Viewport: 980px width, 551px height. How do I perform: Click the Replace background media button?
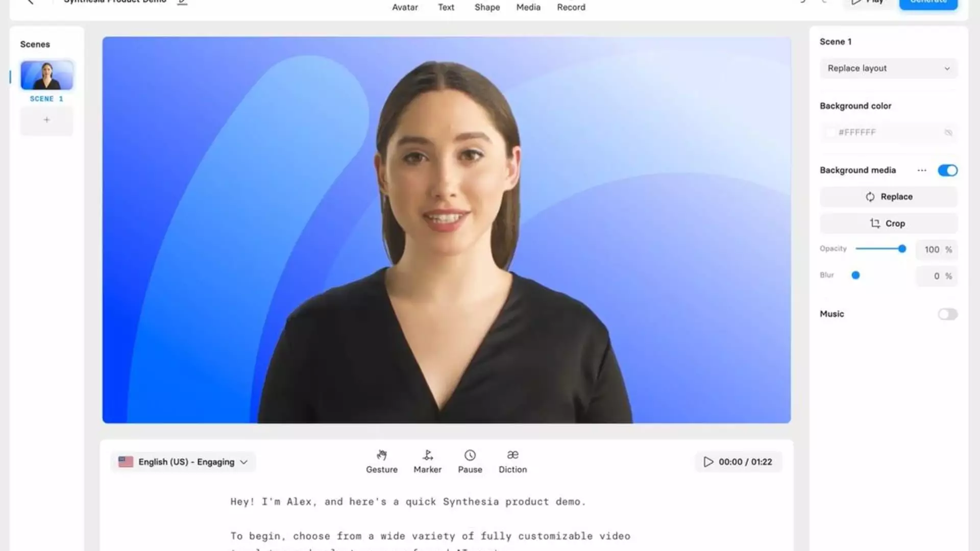pos(889,196)
